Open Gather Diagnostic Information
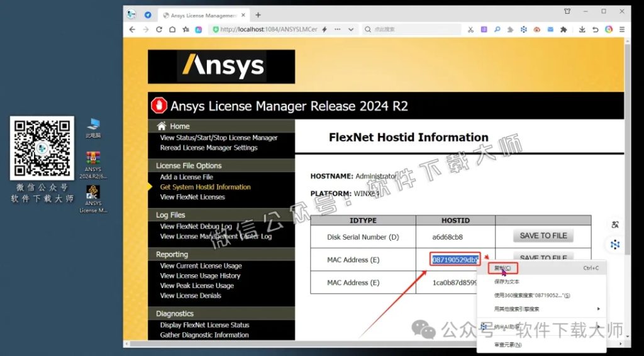 pyautogui.click(x=204, y=335)
